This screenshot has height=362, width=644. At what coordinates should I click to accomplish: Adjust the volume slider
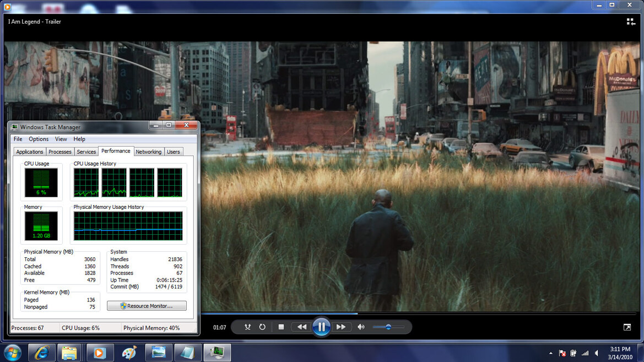(x=388, y=327)
